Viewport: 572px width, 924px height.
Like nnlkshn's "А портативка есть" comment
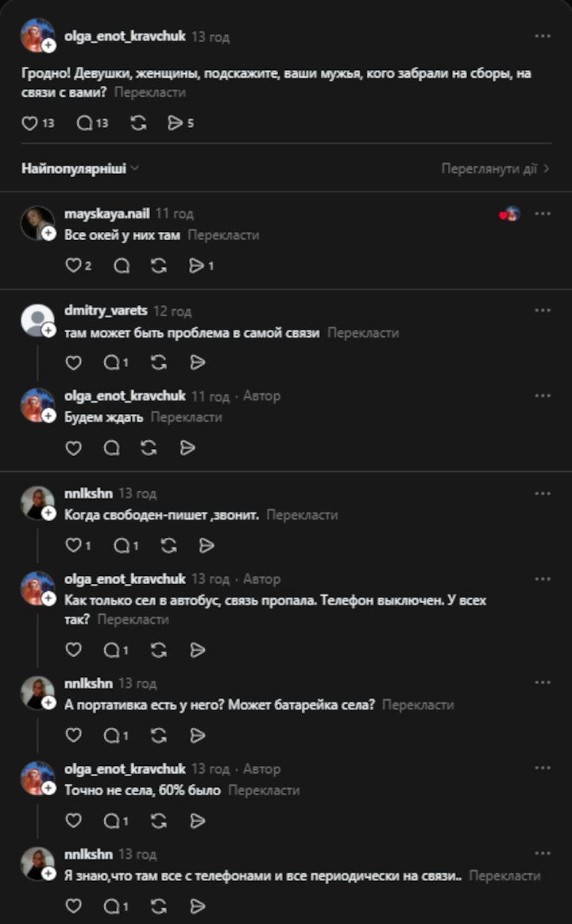[x=73, y=735]
